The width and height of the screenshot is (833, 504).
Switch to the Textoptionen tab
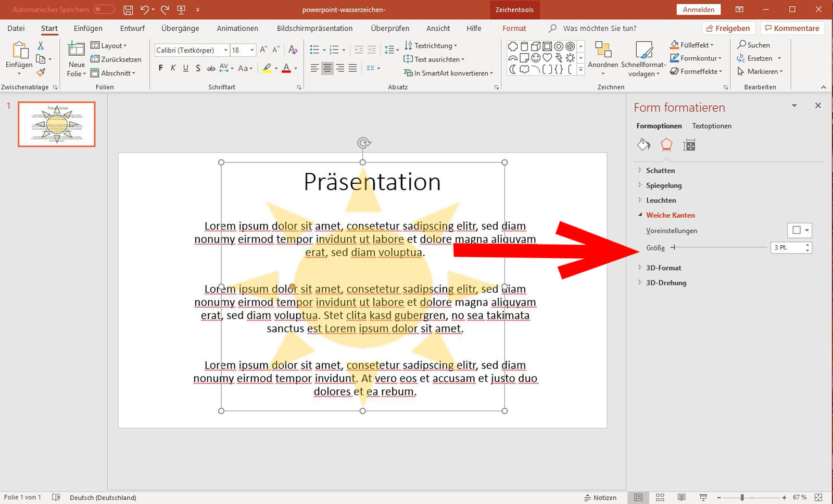712,125
